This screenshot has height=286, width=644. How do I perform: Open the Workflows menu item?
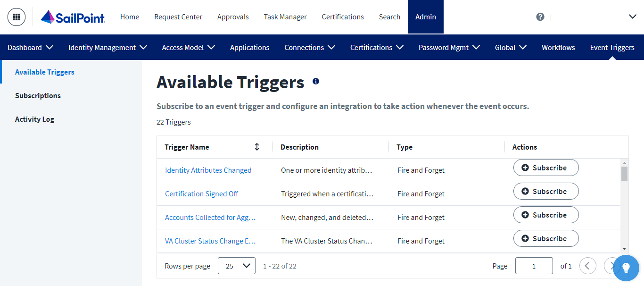[558, 47]
